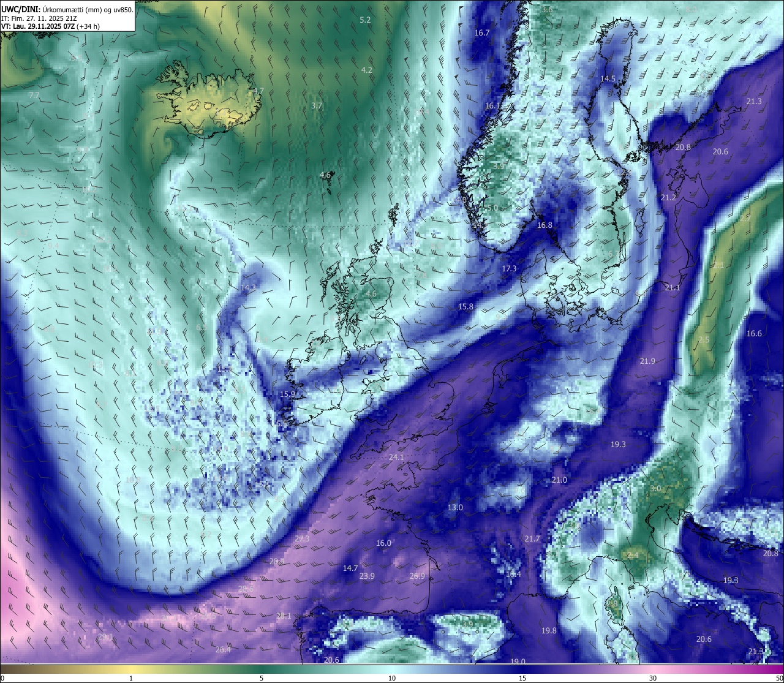
Task: Click the 'VT: Lau. 29.11.2025 07Z' valid time line
Action: pos(38,26)
